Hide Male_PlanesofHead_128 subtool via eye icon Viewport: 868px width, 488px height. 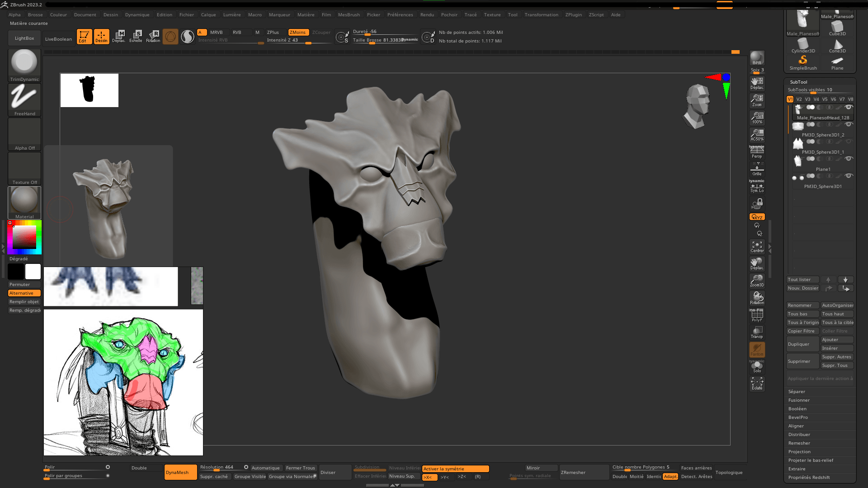pyautogui.click(x=849, y=107)
